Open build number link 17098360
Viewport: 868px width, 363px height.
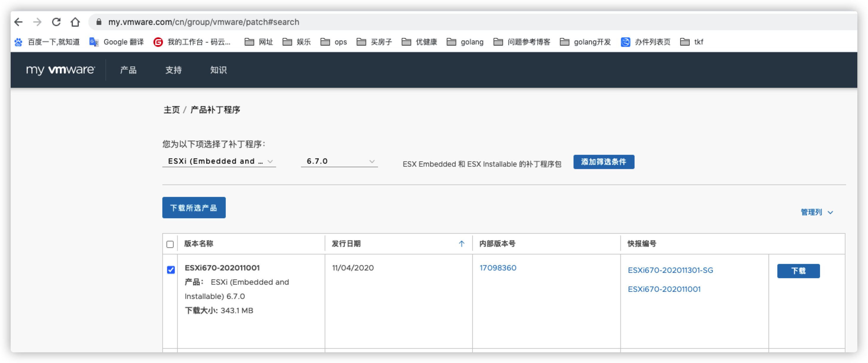pos(498,268)
